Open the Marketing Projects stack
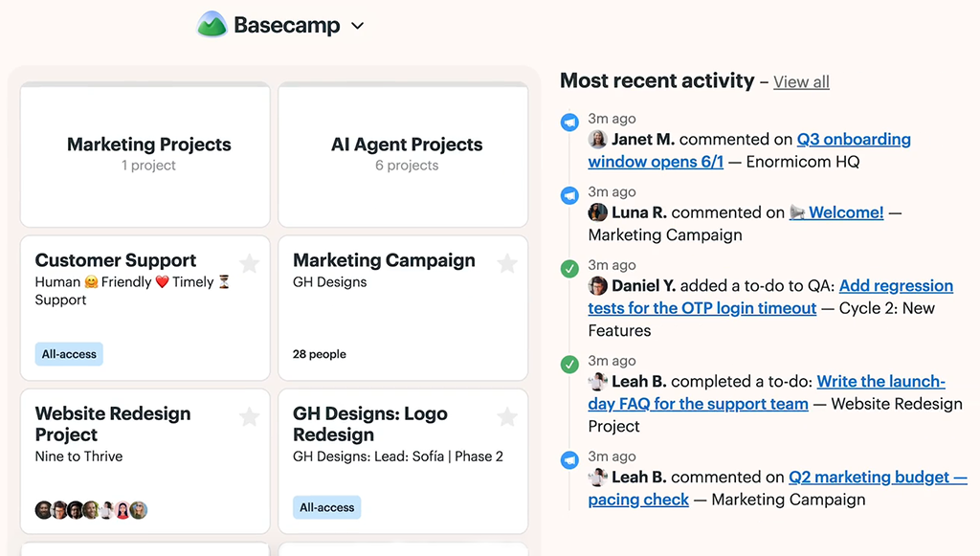 coord(145,155)
